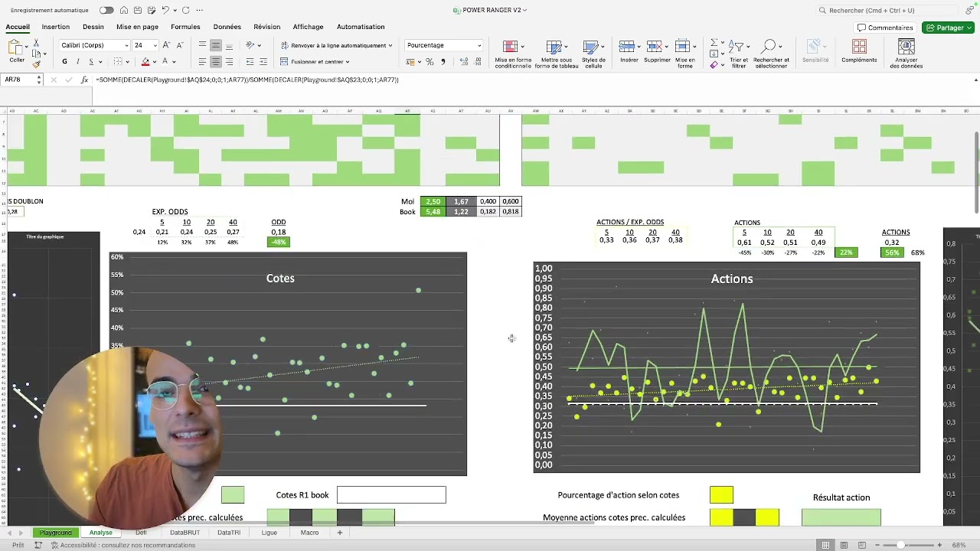Open the Formules ribbon tab

click(x=185, y=27)
